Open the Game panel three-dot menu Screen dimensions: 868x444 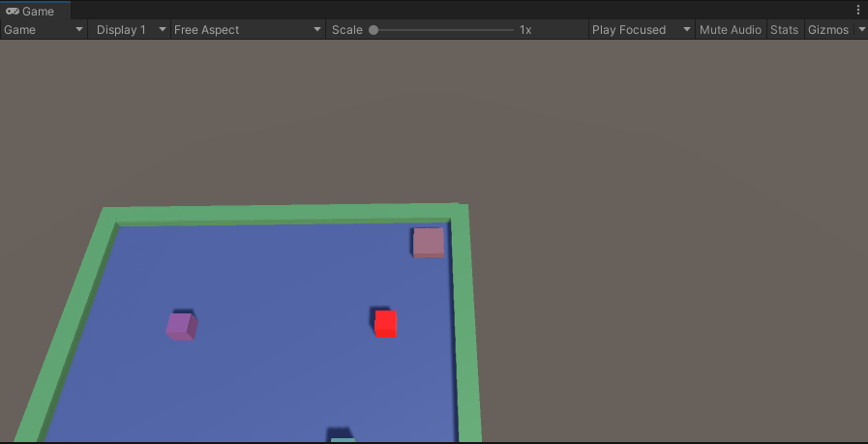[x=858, y=10]
